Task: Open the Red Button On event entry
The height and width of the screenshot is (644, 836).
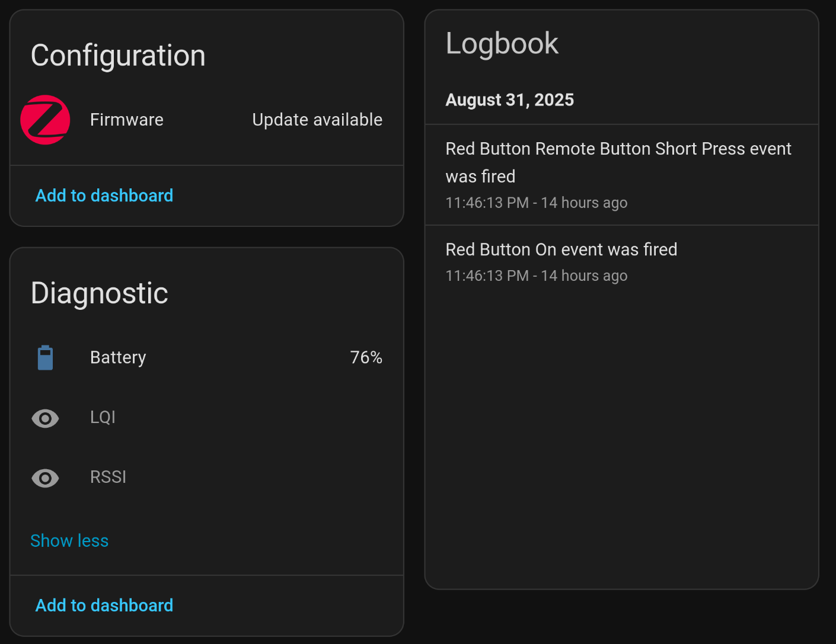Action: 561,249
